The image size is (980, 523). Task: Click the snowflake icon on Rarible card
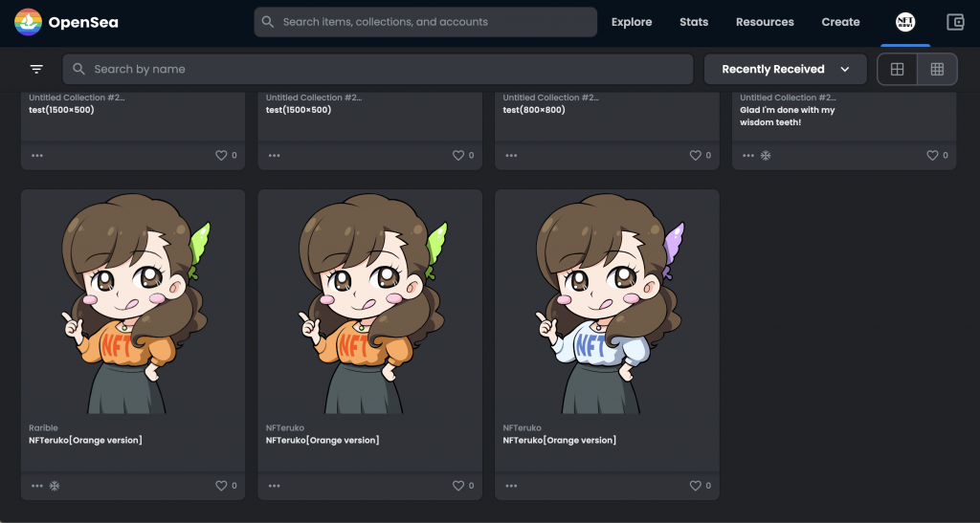55,486
